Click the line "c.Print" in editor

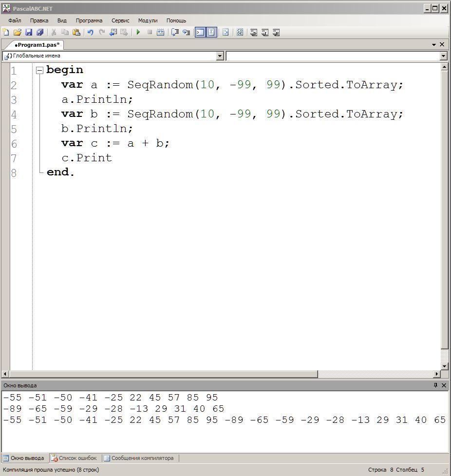(87, 158)
